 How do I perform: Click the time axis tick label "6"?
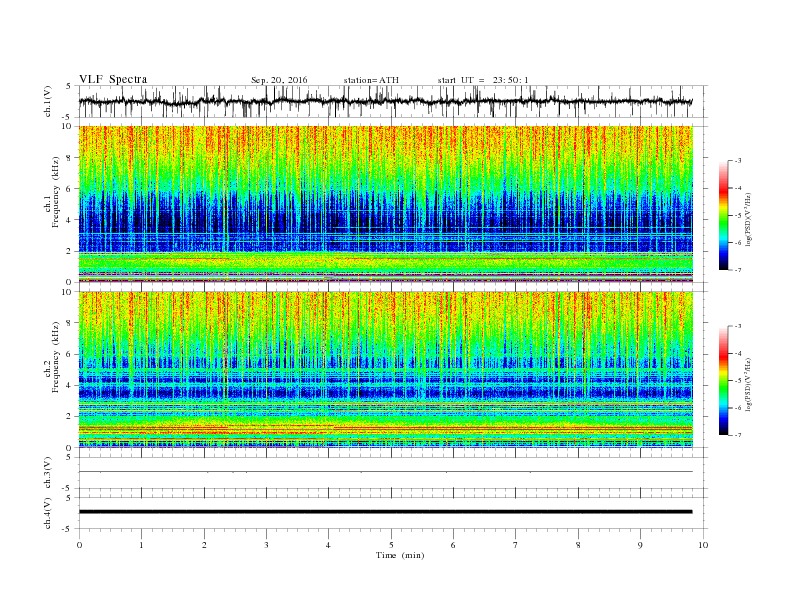click(453, 545)
